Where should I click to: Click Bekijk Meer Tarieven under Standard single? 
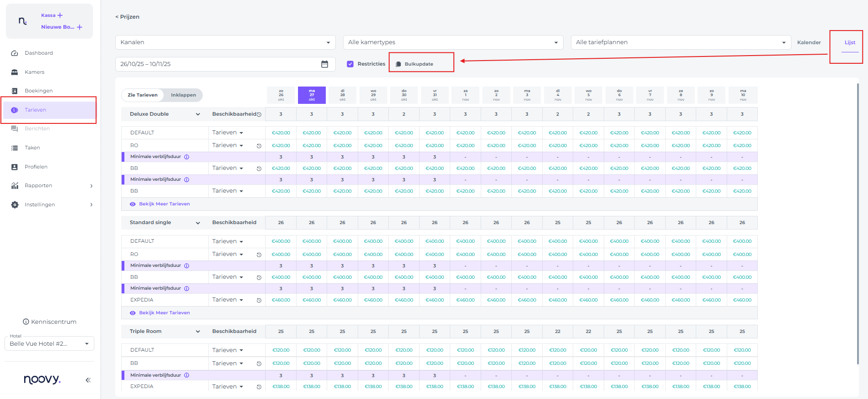point(164,313)
